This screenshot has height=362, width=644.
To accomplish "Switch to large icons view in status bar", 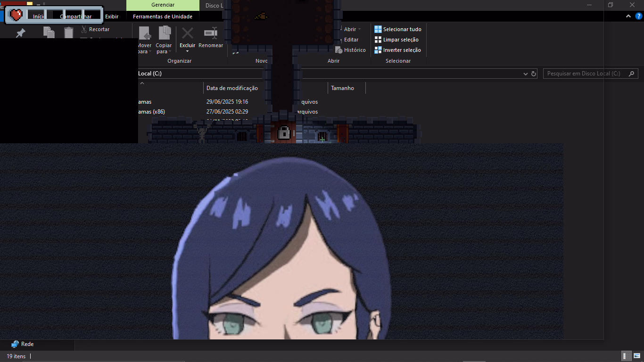I will click(x=636, y=356).
